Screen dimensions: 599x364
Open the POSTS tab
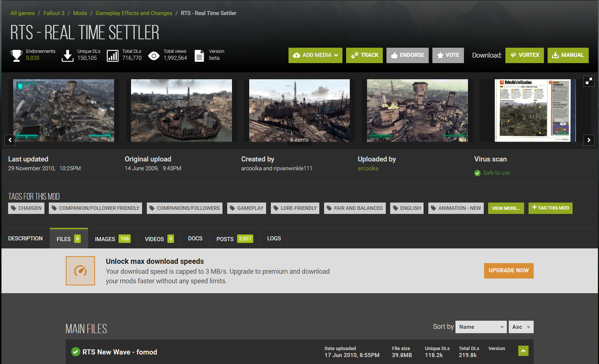[235, 239]
